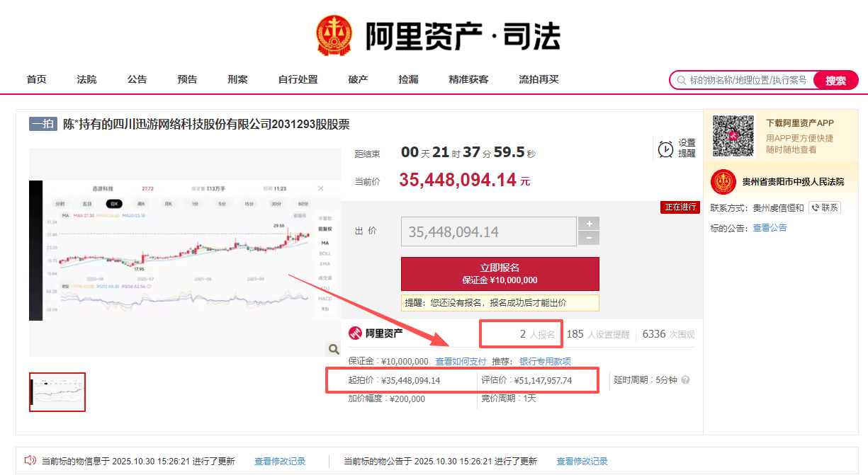
Task: Click the 185 人设置提醒 counter
Action: (598, 334)
